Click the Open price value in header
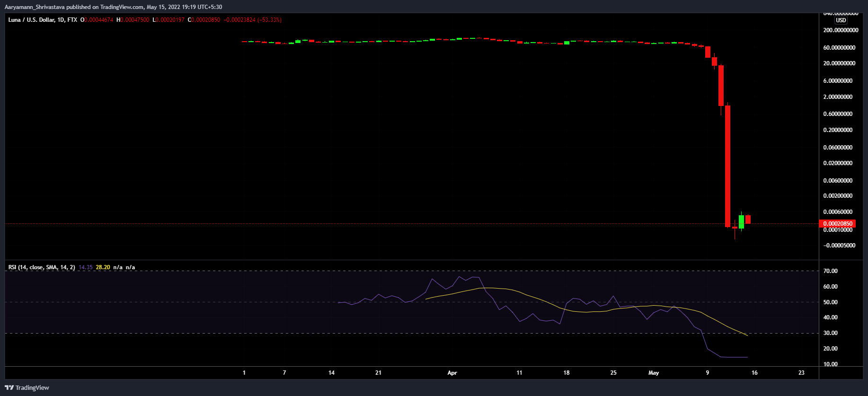868x396 pixels. click(97, 20)
